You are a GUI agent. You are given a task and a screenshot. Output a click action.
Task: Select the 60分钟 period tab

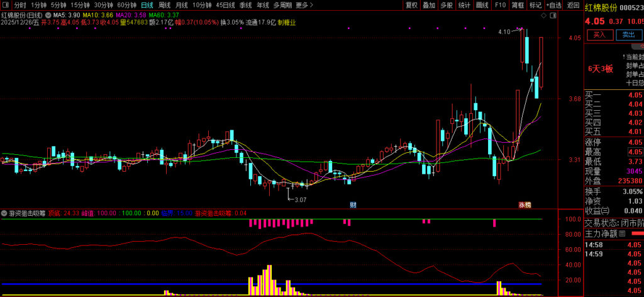tap(126, 4)
